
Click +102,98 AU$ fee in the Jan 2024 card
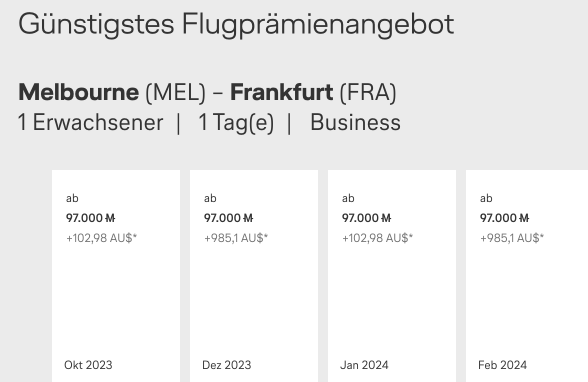point(377,238)
